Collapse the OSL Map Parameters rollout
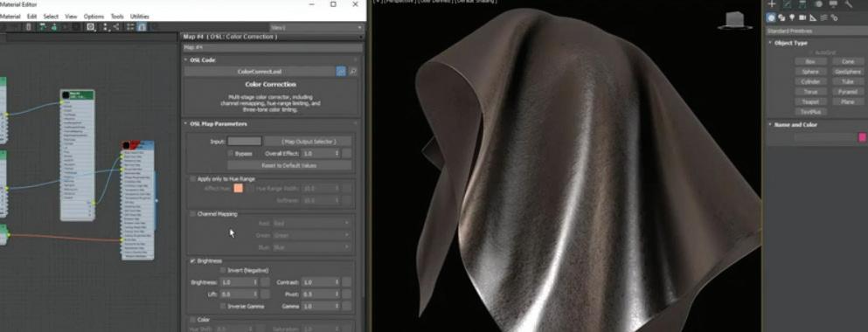 click(186, 124)
